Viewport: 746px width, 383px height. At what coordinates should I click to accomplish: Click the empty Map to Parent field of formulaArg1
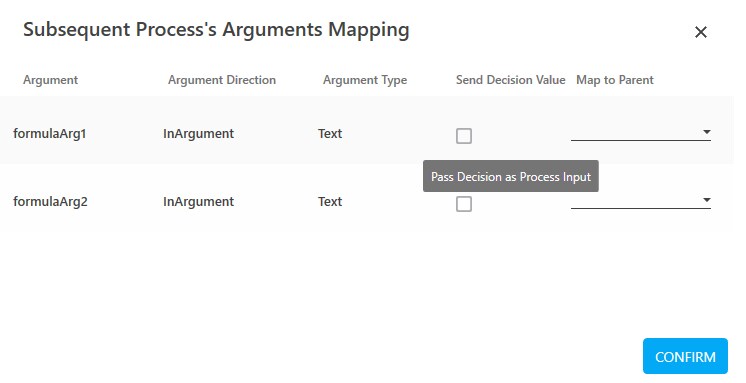coord(641,133)
